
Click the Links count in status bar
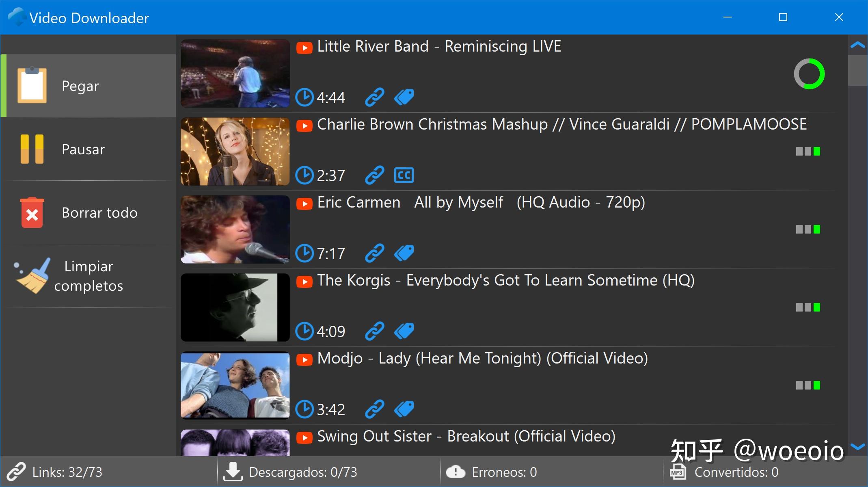click(x=67, y=472)
